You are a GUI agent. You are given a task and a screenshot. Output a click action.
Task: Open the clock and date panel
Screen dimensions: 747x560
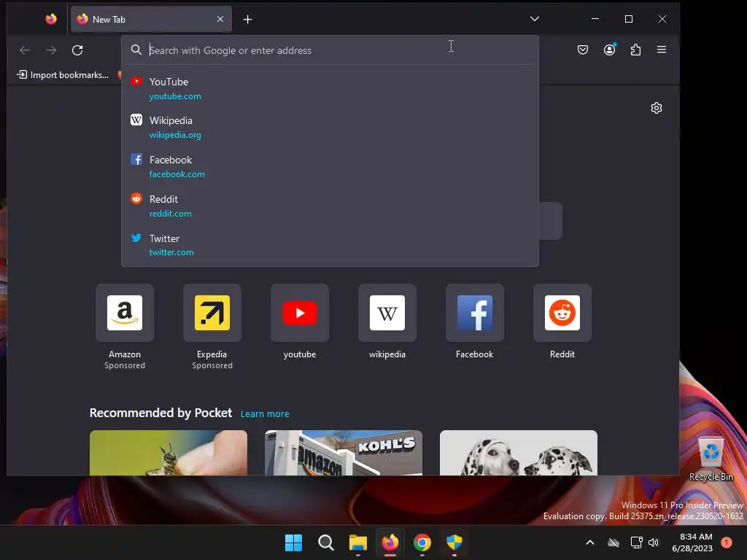(x=692, y=542)
